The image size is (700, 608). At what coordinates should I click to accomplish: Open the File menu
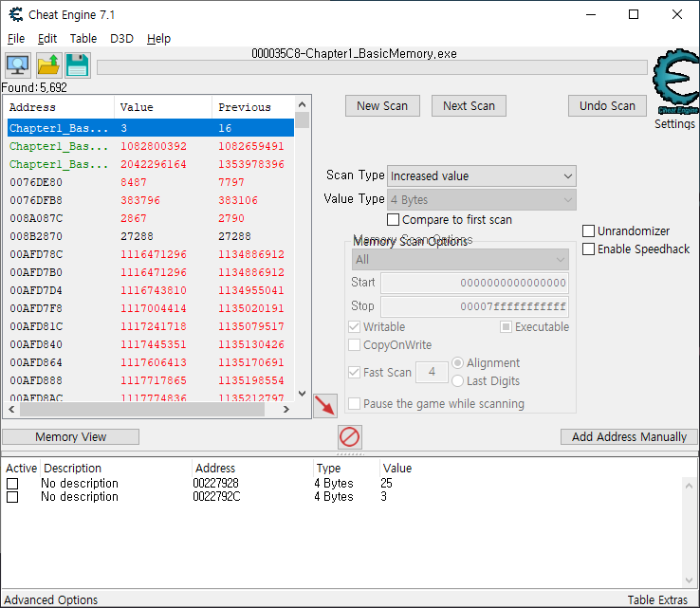16,39
